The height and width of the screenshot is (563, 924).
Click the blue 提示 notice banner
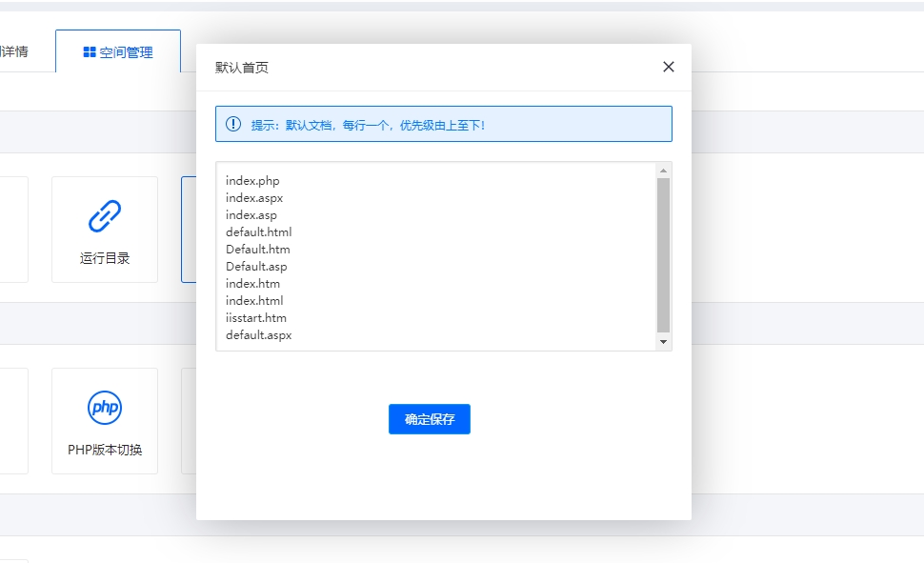click(443, 123)
